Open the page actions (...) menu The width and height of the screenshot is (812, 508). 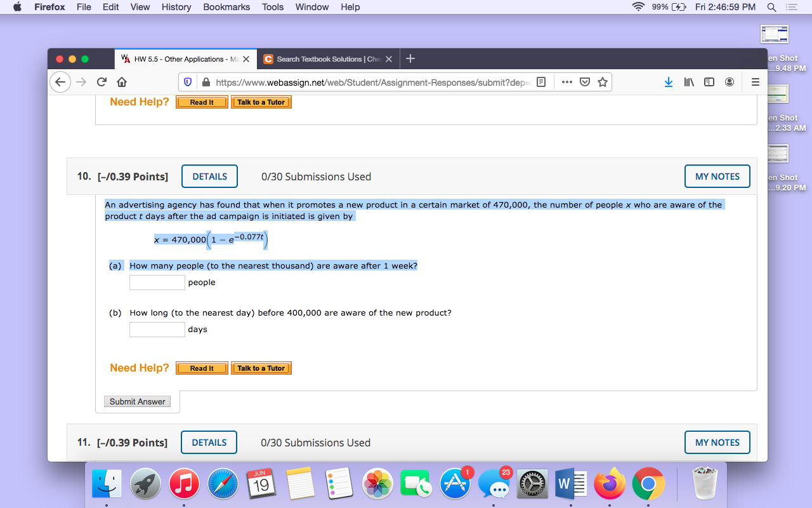566,82
